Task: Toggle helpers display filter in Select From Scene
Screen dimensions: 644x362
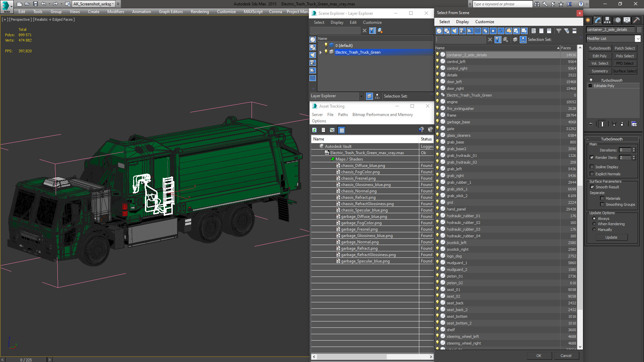Action: [x=470, y=31]
